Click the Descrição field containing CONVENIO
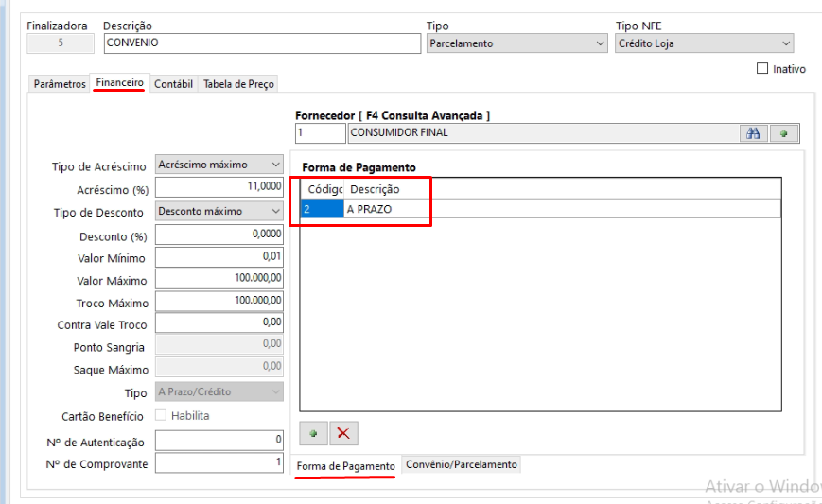 [x=260, y=43]
